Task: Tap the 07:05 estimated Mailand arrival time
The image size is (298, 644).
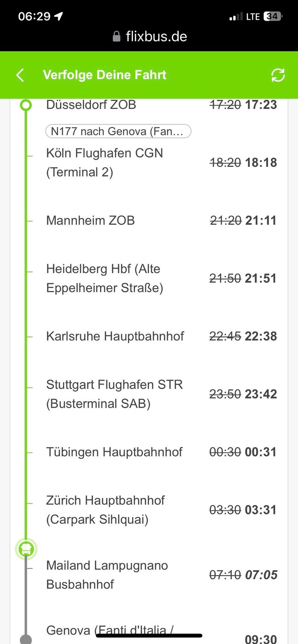Action: pos(261,575)
